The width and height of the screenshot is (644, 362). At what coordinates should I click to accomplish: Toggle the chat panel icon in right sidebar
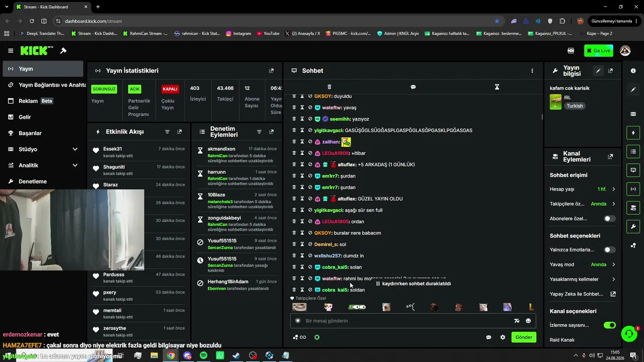633,170
